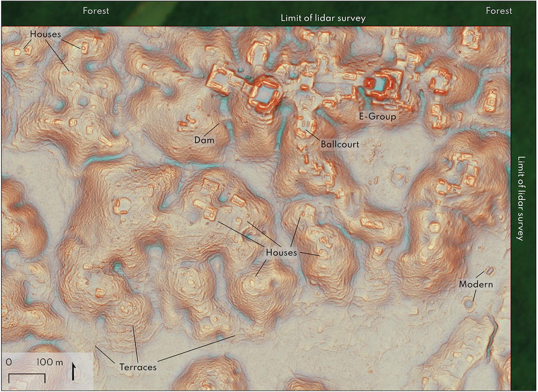
Task: Select the upper-left Houses label
Action: (x=45, y=33)
